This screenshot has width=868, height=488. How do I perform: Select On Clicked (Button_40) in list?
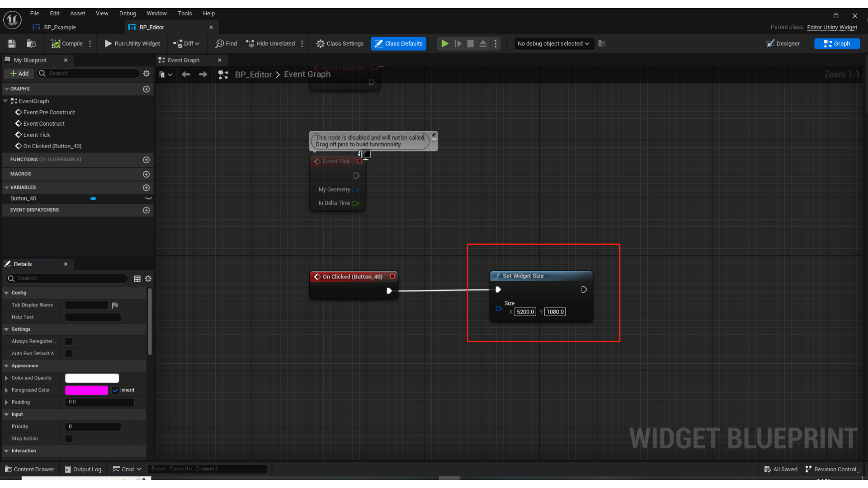(x=52, y=146)
